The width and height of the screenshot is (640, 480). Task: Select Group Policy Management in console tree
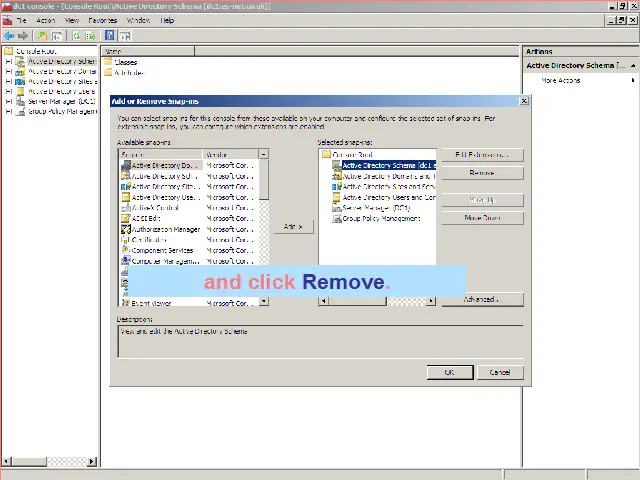(62, 111)
